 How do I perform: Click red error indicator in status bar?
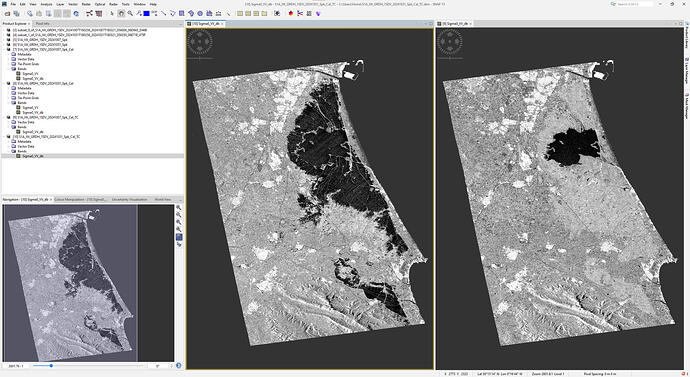tap(683, 373)
